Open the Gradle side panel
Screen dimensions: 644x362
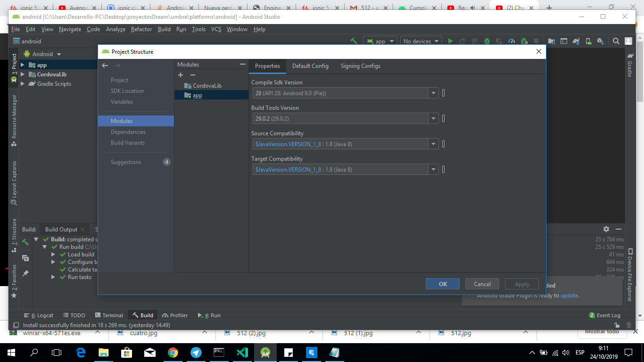629,66
